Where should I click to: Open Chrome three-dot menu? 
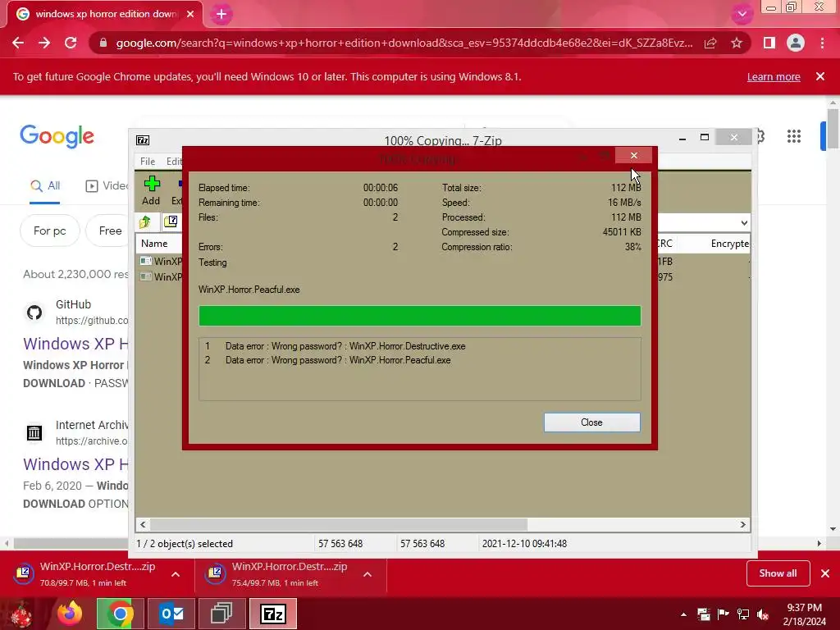(822, 43)
